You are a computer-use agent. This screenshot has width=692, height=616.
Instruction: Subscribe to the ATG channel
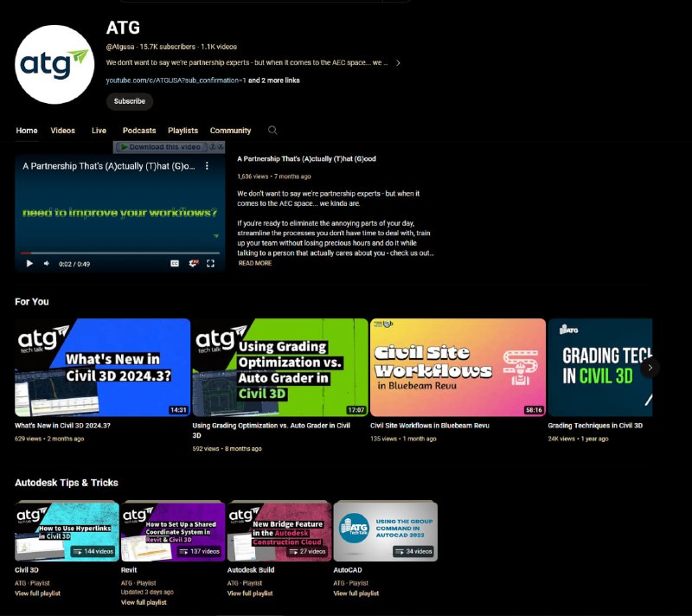(x=129, y=101)
